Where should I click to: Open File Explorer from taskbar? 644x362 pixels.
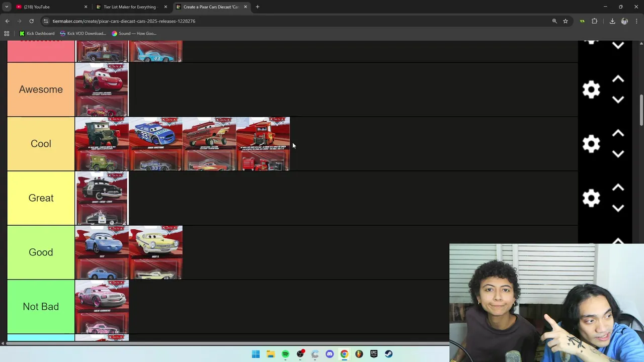pos(271,354)
